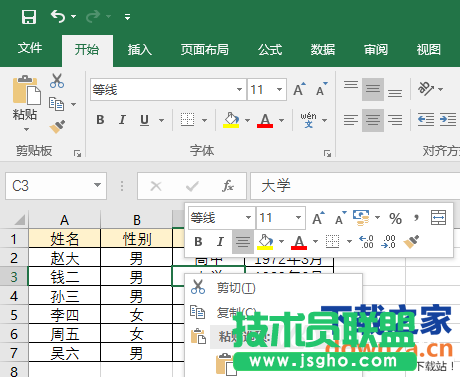Open the 视图 ribbon tab
The image size is (460, 377).
[429, 49]
